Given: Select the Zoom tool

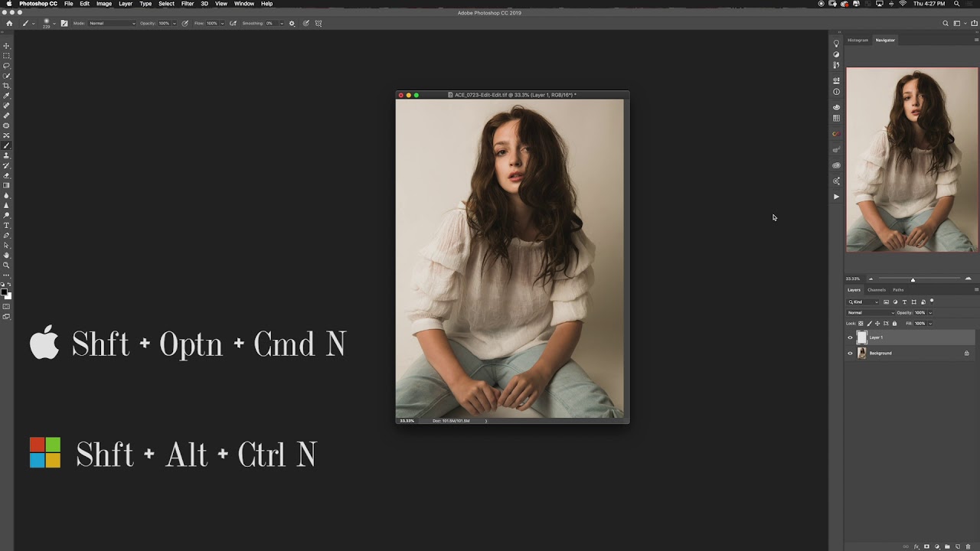Looking at the screenshot, I should pos(7,265).
